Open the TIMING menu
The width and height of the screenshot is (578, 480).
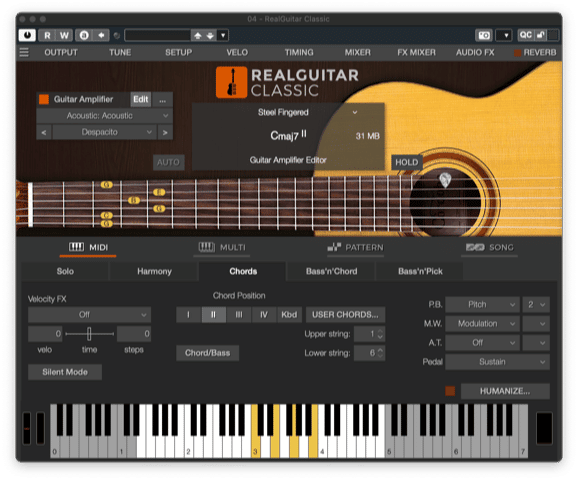click(x=299, y=52)
